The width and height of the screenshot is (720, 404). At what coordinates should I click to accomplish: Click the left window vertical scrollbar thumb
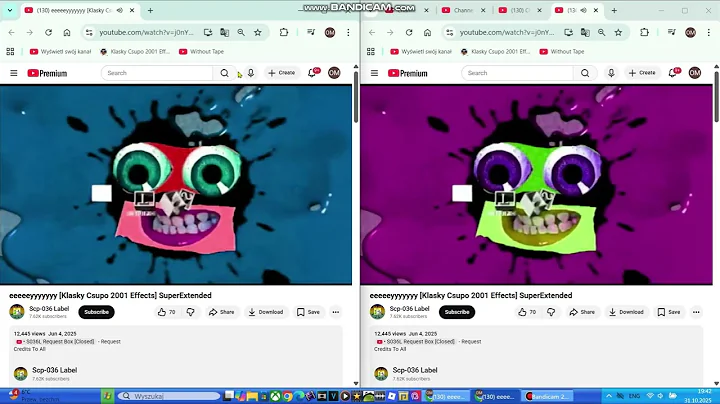[356, 97]
